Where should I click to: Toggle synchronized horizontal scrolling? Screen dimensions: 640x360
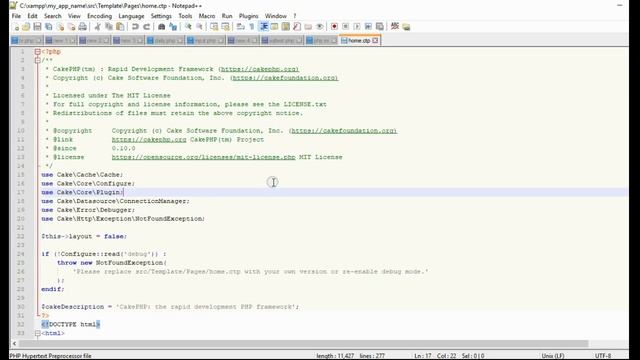point(225,27)
